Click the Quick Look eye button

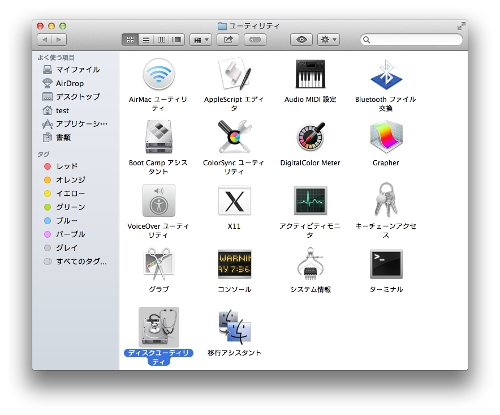click(301, 40)
